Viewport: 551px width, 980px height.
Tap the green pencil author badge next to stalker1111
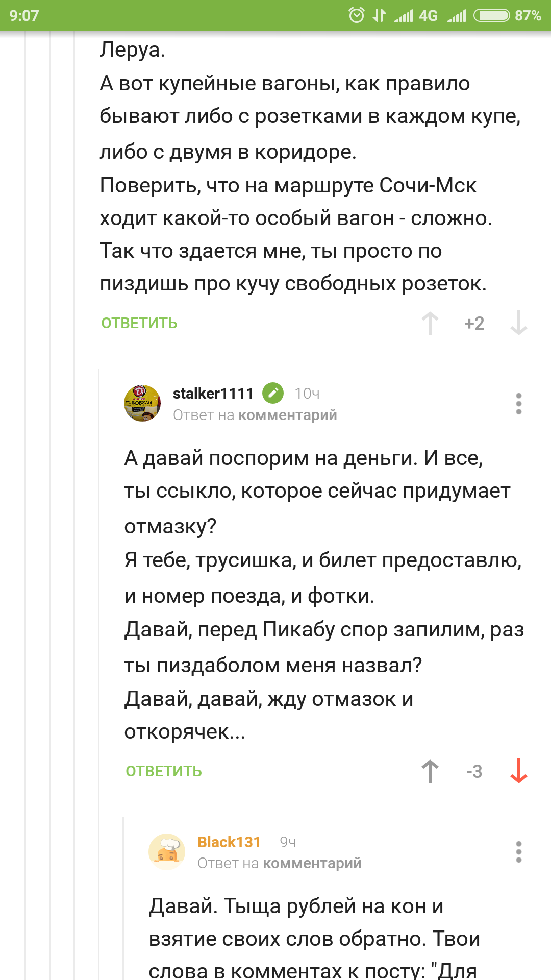273,393
